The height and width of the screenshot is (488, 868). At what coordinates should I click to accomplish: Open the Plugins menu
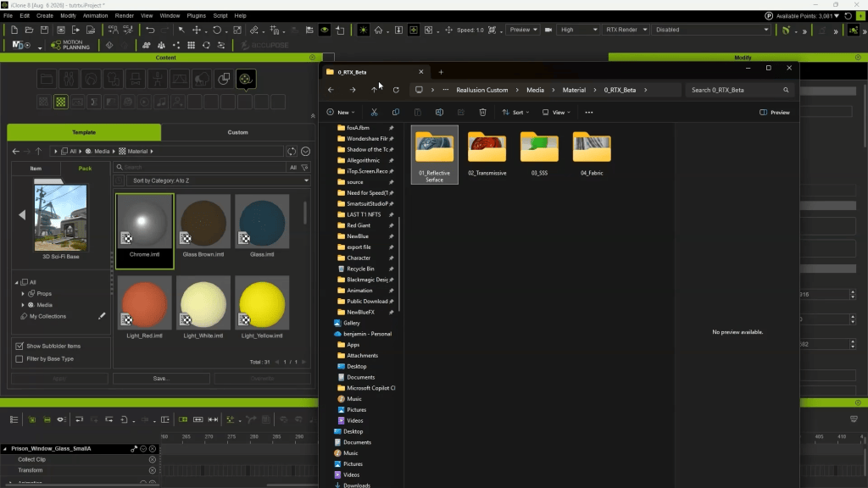(x=196, y=16)
